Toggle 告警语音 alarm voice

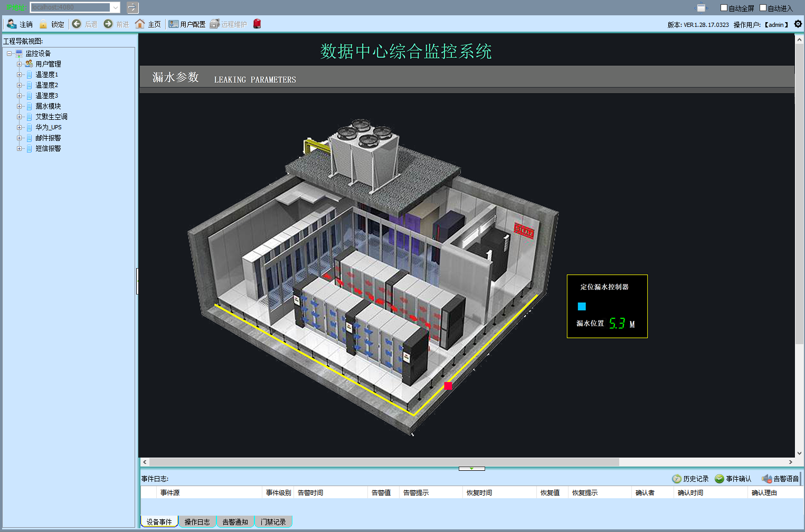[x=780, y=479]
